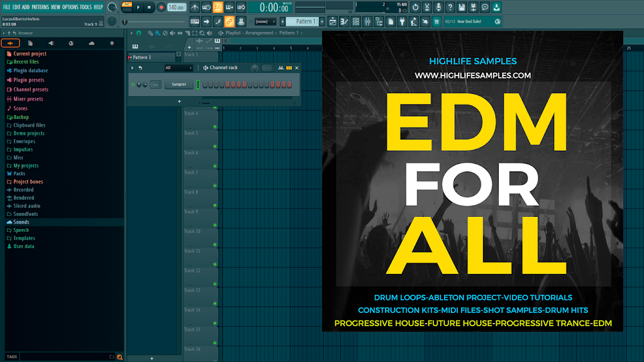The height and width of the screenshot is (362, 644).
Task: Open the Pattern 1 selector dropdown
Action: coord(304,21)
